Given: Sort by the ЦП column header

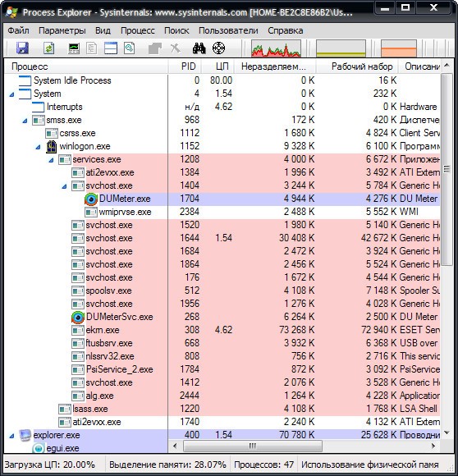Looking at the screenshot, I should (x=218, y=66).
